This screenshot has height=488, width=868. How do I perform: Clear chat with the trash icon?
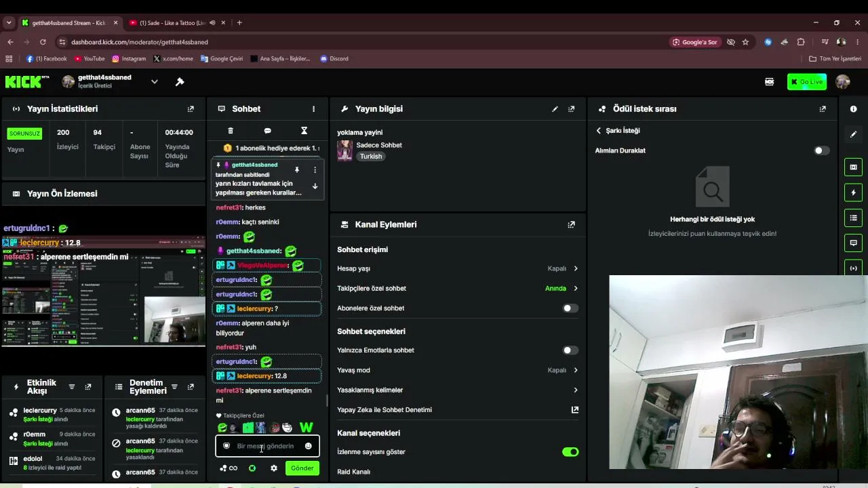click(x=231, y=131)
